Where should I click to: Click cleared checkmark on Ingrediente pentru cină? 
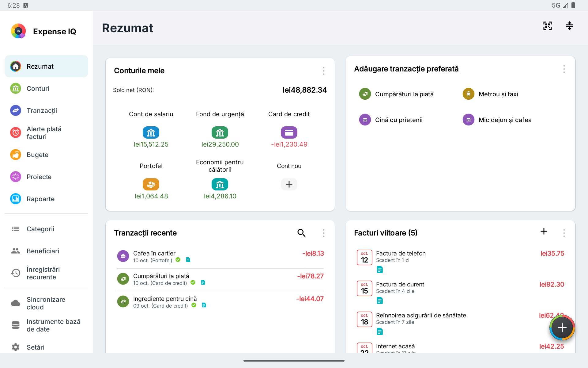(x=194, y=305)
